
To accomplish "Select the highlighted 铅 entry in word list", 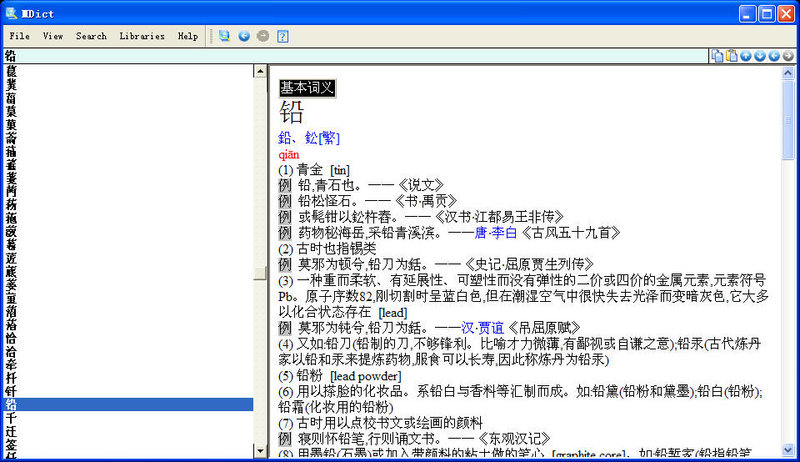I will [x=120, y=405].
